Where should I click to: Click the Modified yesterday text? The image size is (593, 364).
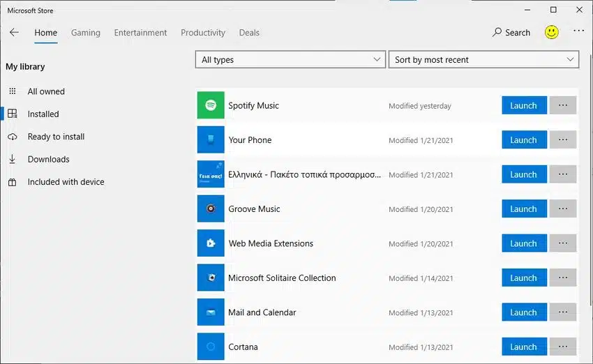pos(420,106)
